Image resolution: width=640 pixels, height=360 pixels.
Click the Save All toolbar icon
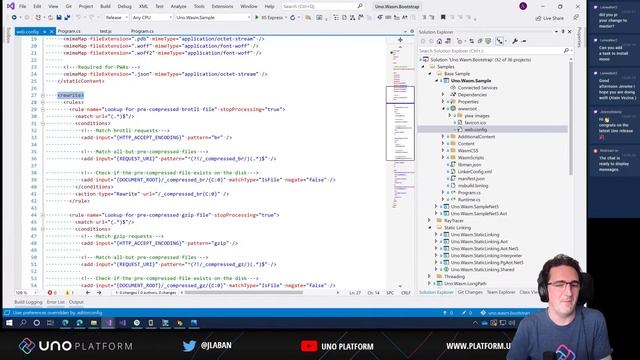[x=67, y=18]
